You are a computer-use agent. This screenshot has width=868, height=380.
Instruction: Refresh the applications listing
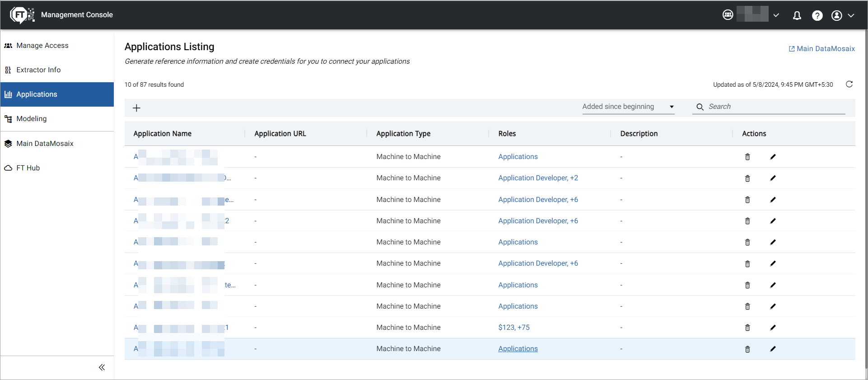849,84
